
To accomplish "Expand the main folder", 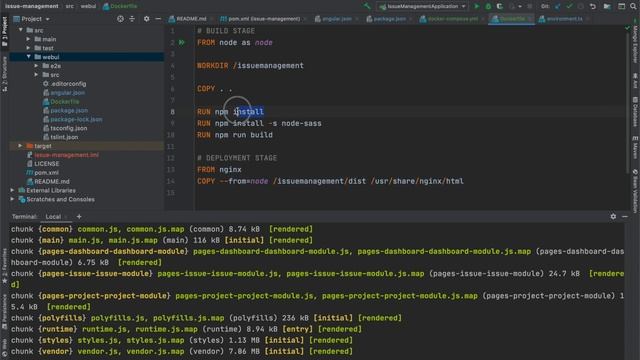I will click(x=28, y=39).
